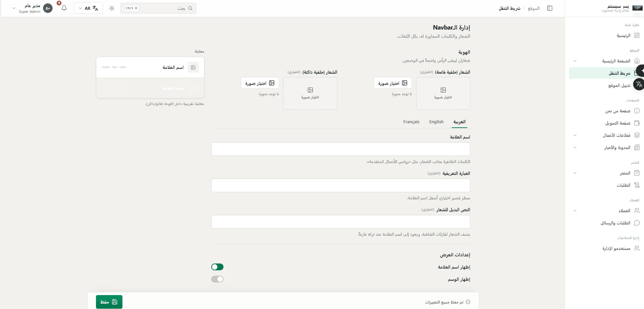
Task: Click the icon beside مستخدمو الإدارة
Action: 637,248
